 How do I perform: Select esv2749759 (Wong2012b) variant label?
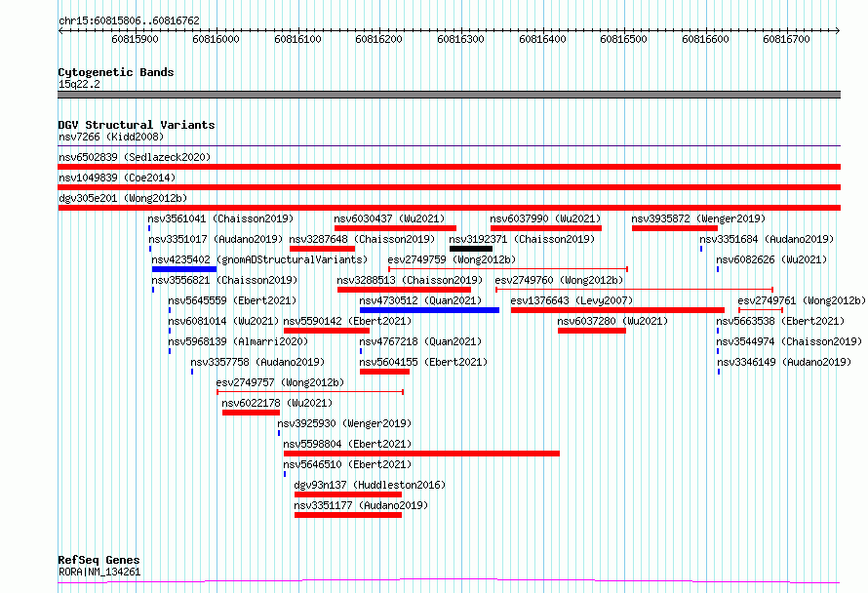452,259
